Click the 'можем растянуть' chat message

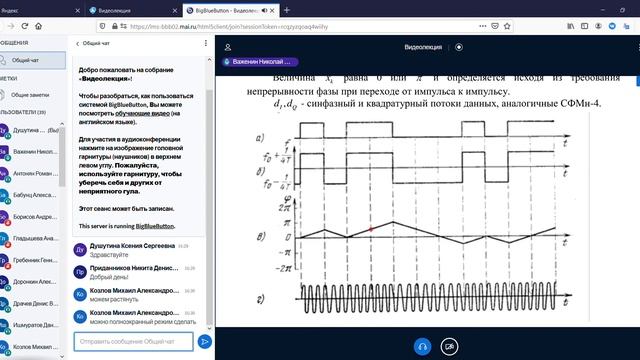coord(114,299)
